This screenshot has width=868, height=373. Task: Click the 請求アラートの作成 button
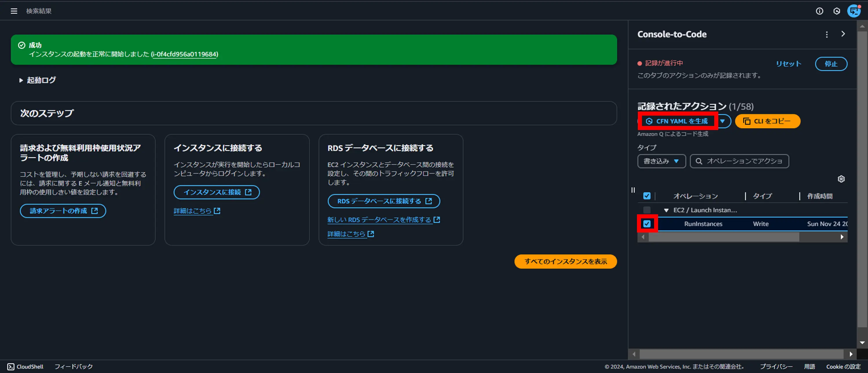[63, 211]
